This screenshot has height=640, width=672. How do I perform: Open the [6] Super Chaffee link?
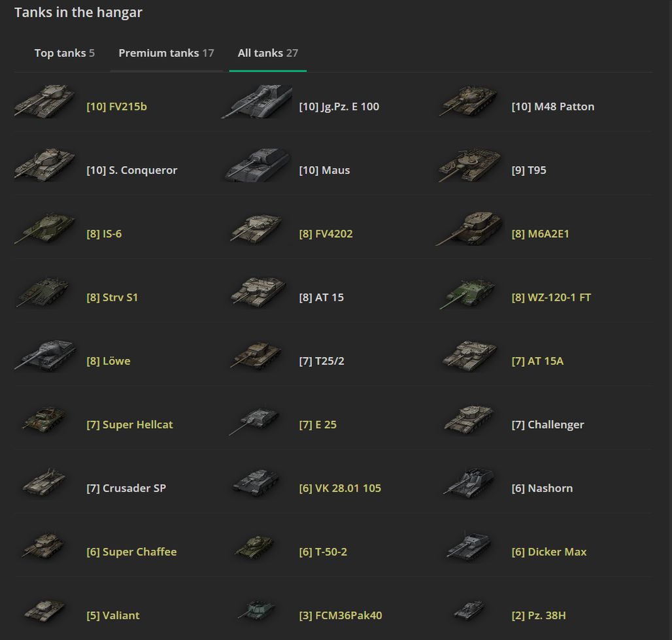click(131, 552)
